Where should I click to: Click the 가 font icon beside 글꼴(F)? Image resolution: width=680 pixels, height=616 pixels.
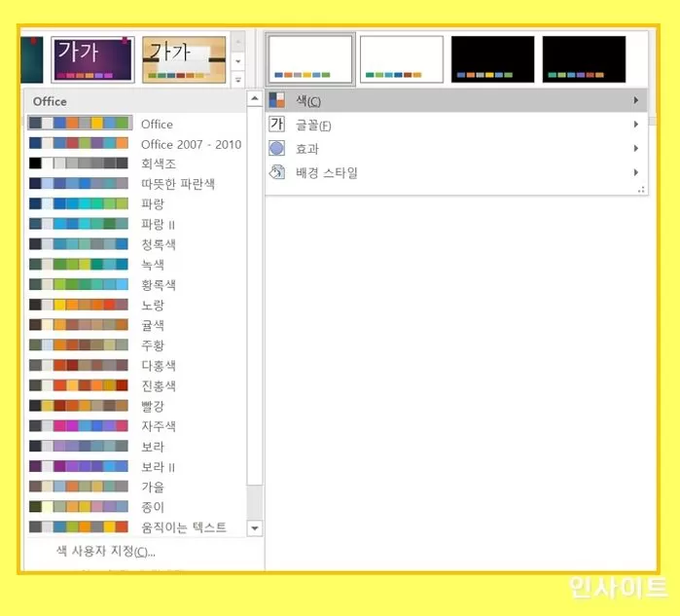pos(276,125)
